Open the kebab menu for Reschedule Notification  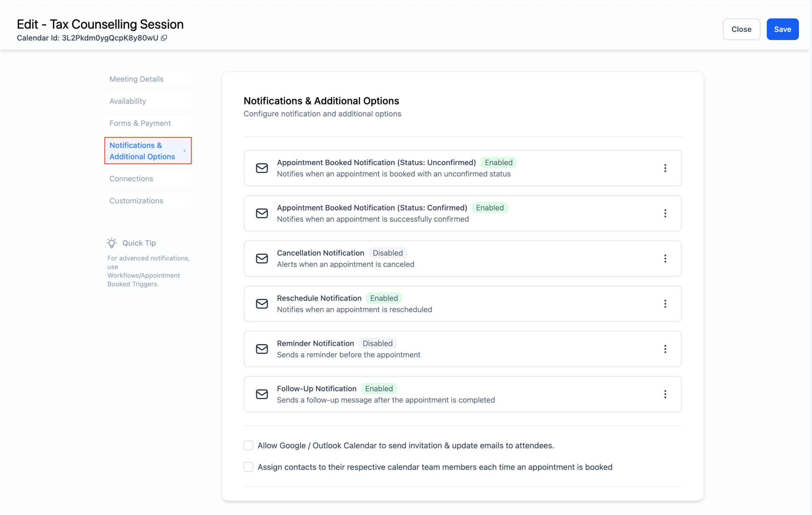665,304
